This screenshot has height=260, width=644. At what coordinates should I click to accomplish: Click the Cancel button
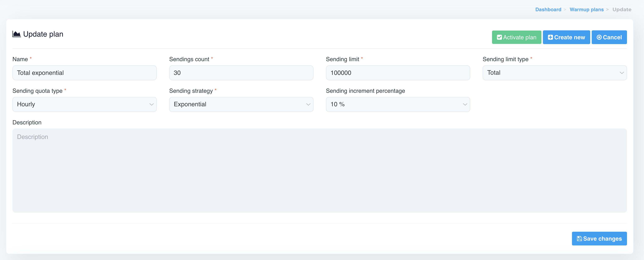pos(609,37)
